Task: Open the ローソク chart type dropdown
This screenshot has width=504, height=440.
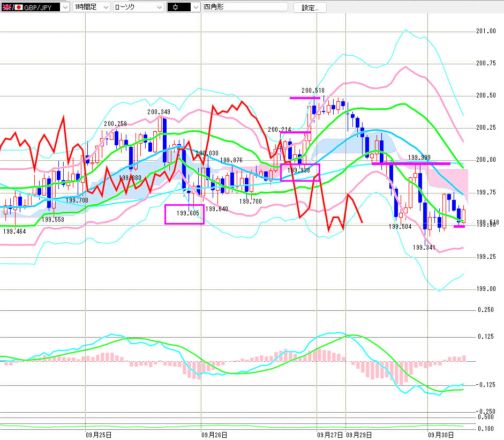Action: 159,8
